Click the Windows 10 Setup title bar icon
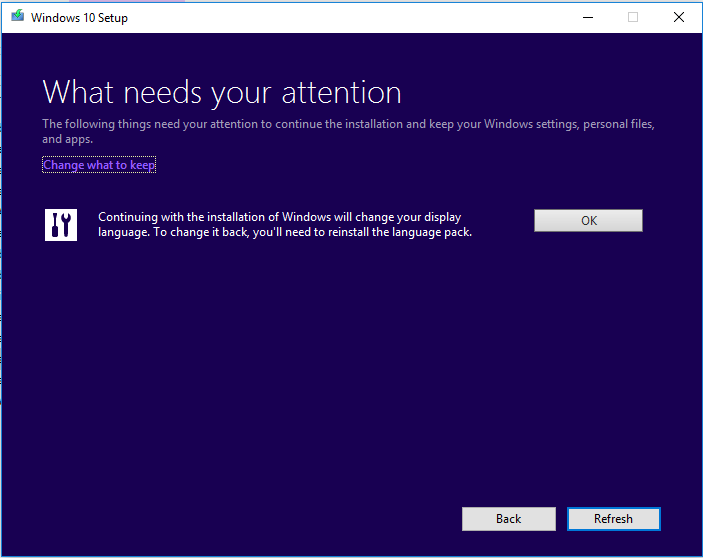This screenshot has height=558, width=703. [17, 17]
